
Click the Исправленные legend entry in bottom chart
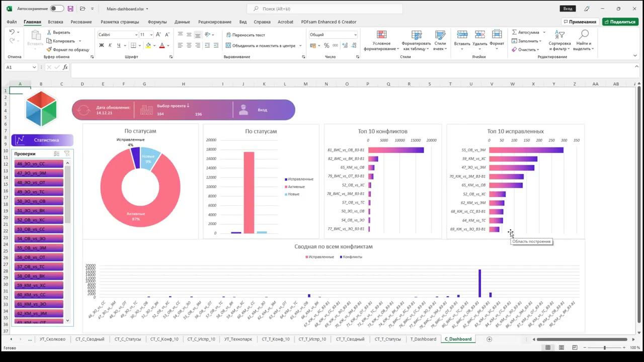(319, 257)
